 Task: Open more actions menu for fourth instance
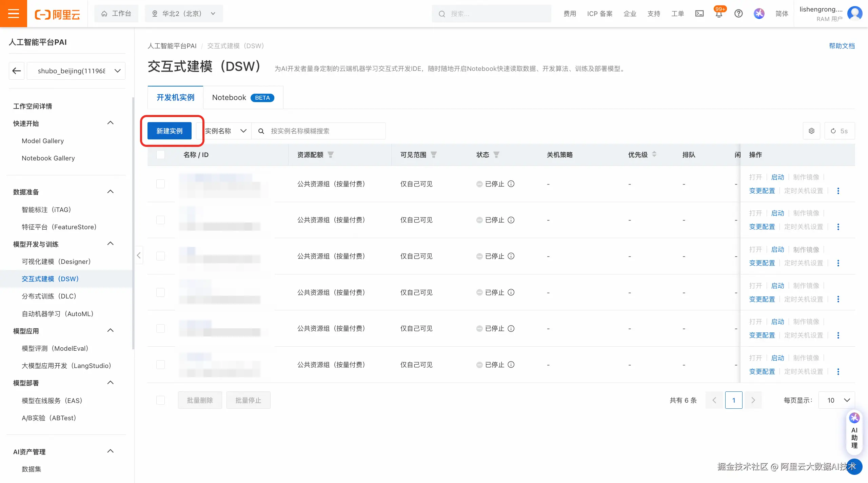point(838,299)
